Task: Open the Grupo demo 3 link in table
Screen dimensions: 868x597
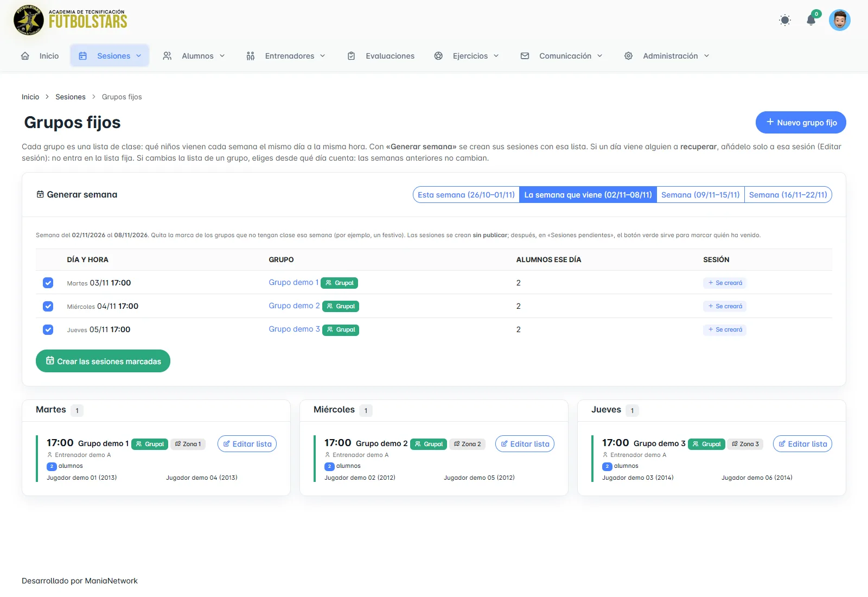Action: click(294, 329)
